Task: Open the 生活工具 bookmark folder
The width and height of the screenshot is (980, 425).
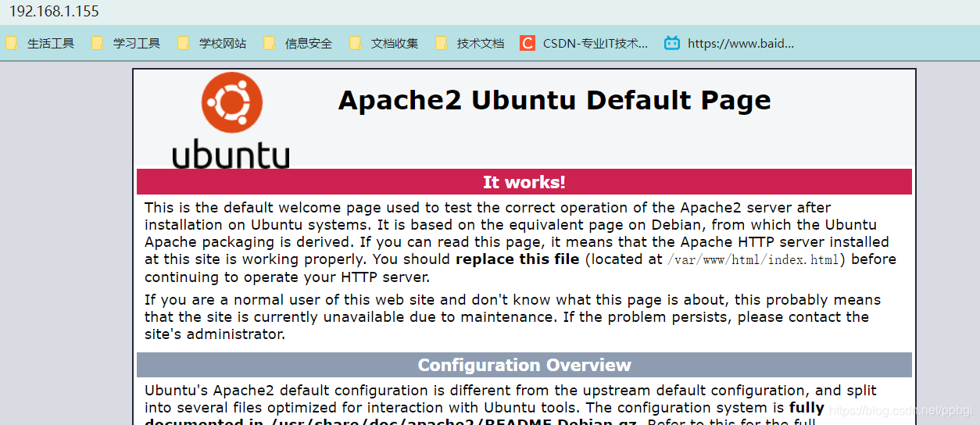Action: coord(40,43)
